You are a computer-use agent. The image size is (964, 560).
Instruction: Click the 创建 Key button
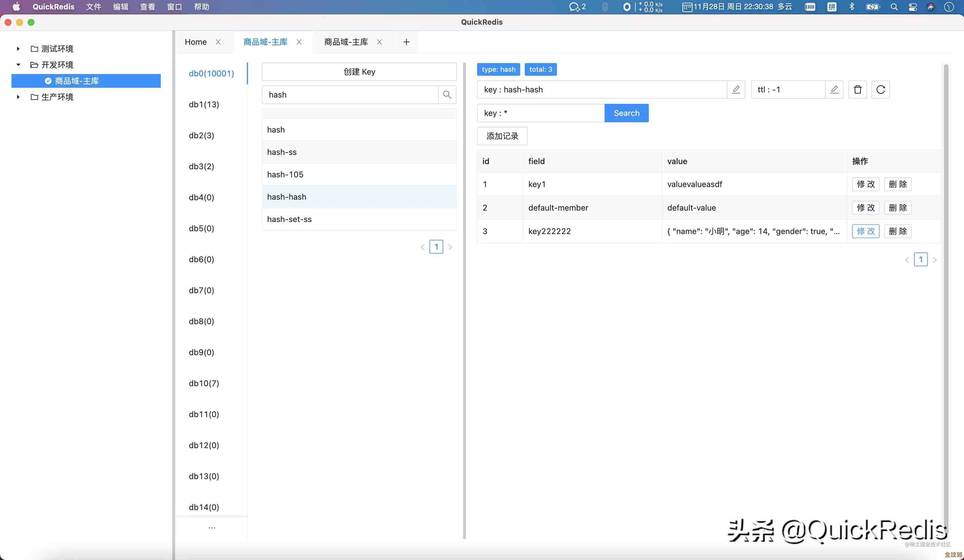[359, 72]
